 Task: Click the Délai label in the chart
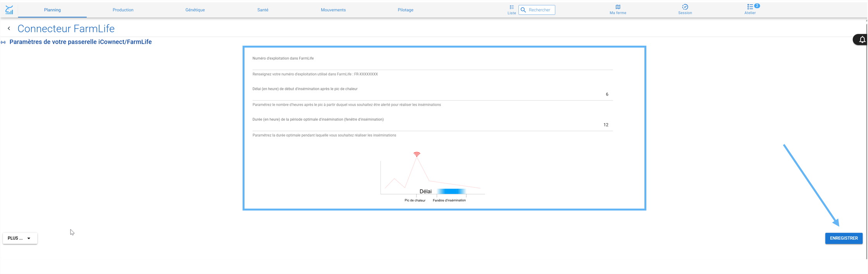pos(425,191)
